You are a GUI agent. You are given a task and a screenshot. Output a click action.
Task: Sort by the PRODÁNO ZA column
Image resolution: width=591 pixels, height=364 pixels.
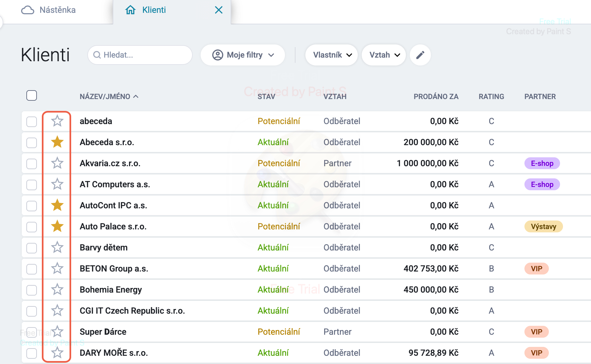(436, 96)
